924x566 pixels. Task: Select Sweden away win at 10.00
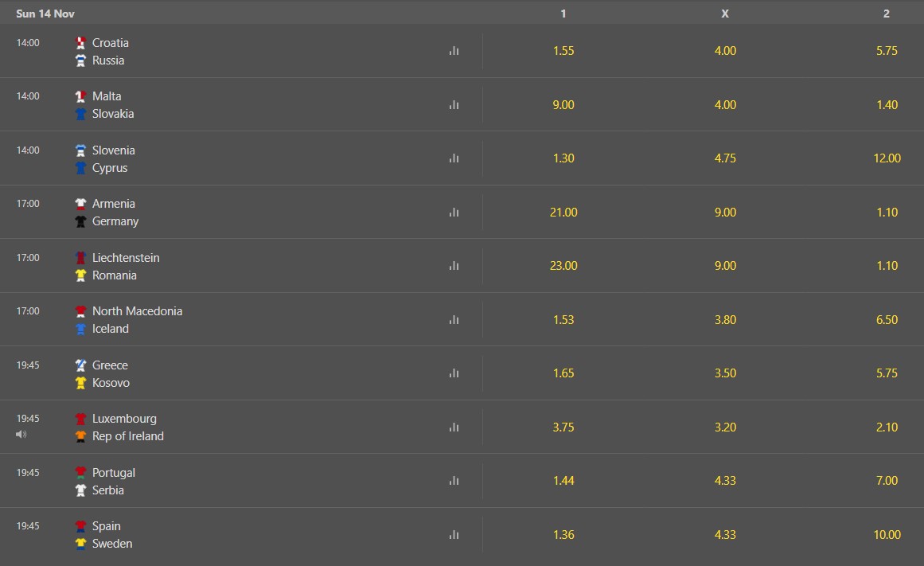pyautogui.click(x=887, y=535)
